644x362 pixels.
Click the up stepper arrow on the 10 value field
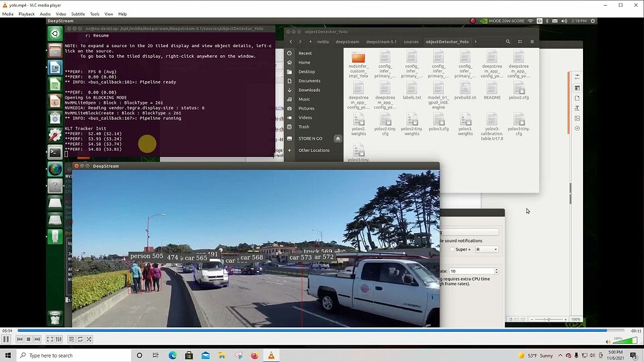click(496, 269)
